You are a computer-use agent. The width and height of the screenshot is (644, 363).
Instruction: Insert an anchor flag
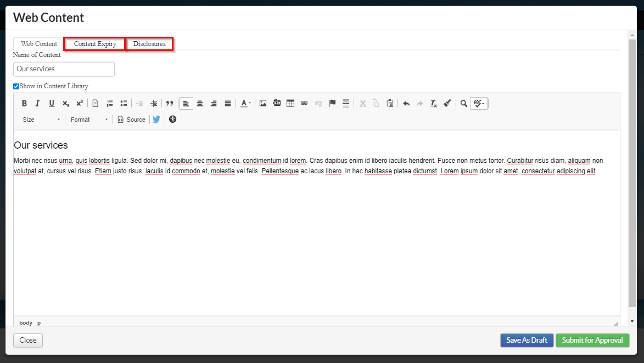pyautogui.click(x=332, y=104)
